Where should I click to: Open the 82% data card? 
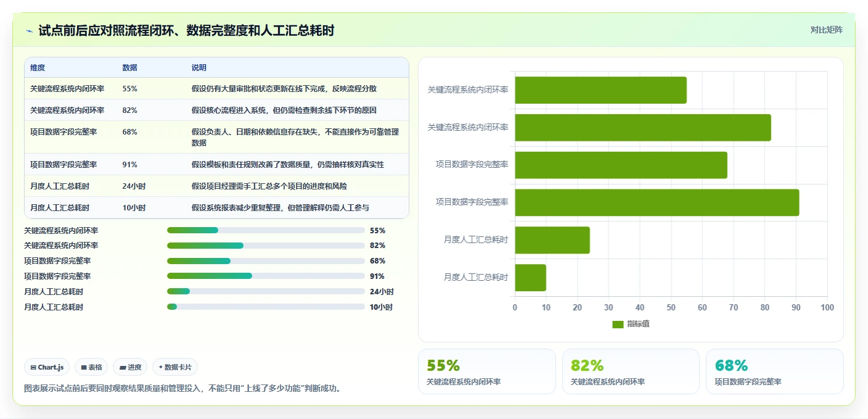pyautogui.click(x=631, y=371)
